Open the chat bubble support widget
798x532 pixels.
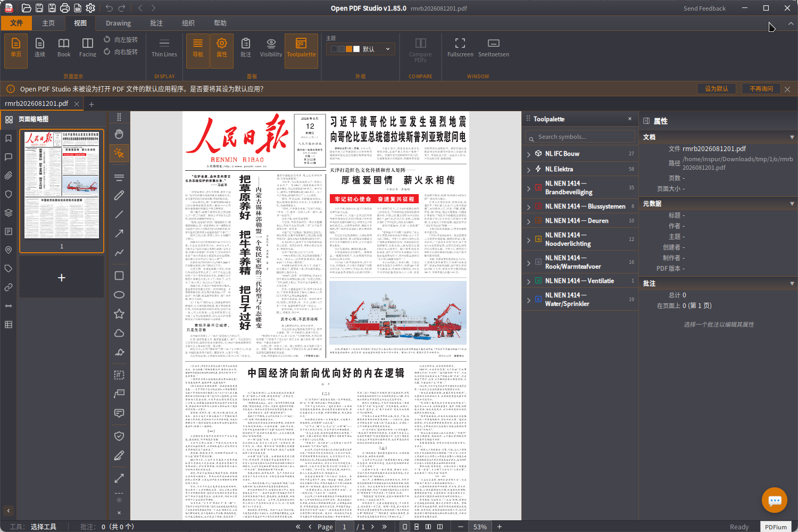tap(775, 500)
